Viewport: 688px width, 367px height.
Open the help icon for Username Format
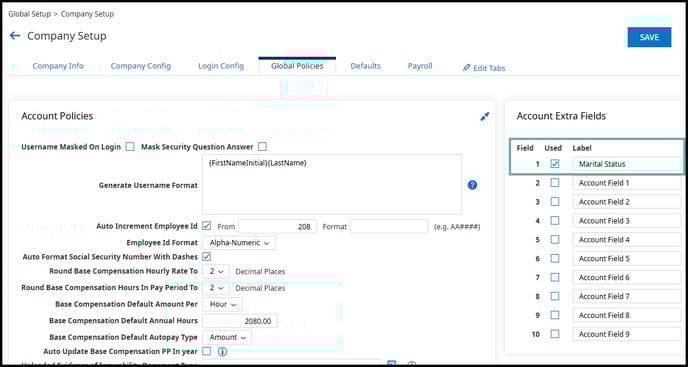(x=472, y=185)
